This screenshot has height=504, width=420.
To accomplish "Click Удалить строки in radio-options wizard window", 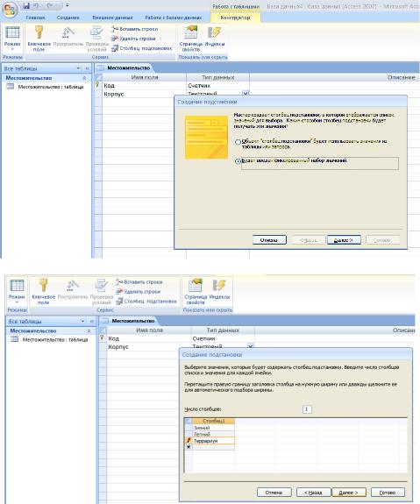I will point(133,39).
